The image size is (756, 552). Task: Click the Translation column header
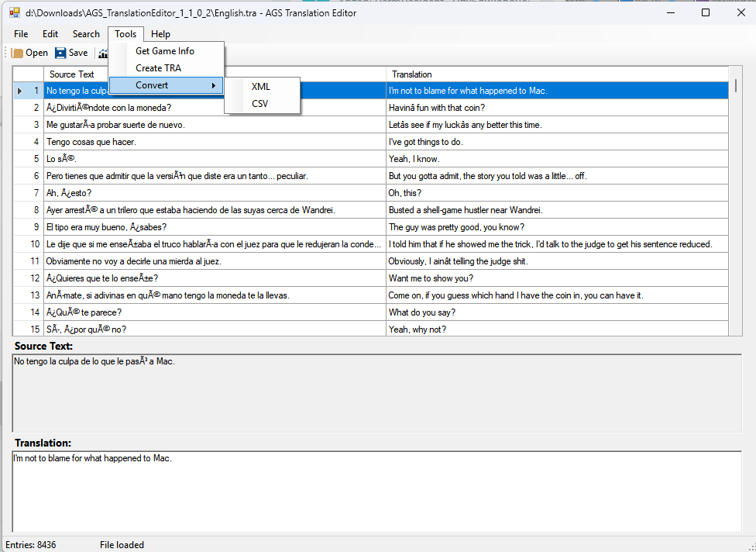[558, 74]
